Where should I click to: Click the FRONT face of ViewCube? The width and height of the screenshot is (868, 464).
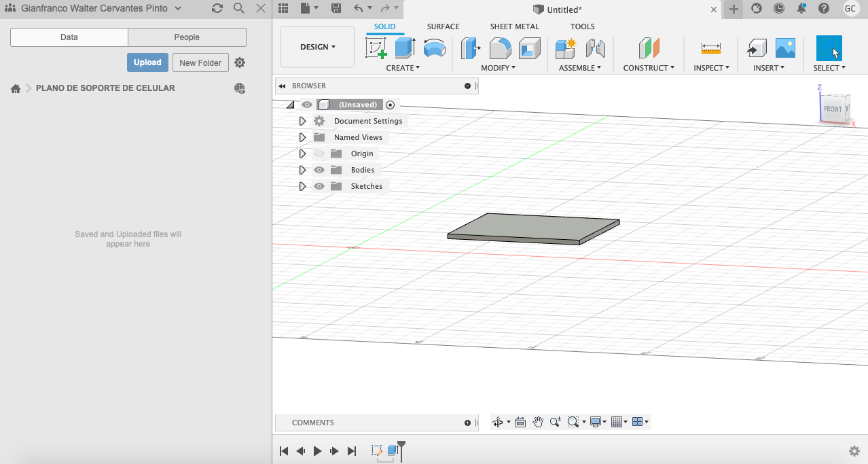(833, 109)
